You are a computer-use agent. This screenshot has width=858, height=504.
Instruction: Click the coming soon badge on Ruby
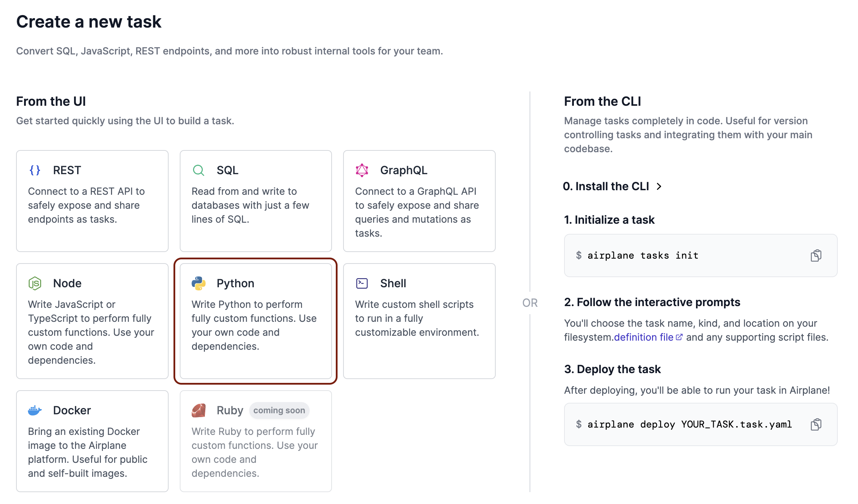click(279, 410)
